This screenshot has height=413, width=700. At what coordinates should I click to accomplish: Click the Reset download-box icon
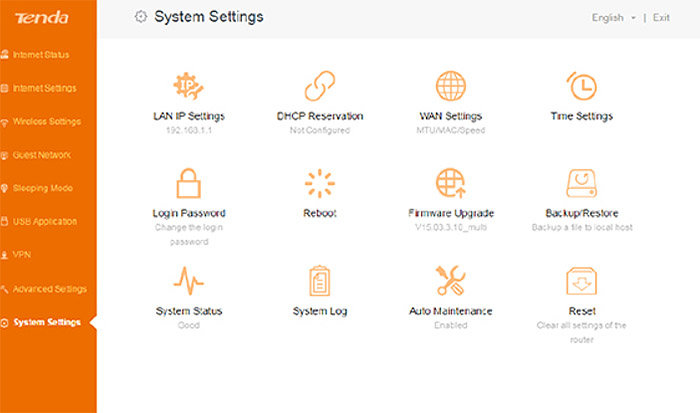tap(582, 281)
